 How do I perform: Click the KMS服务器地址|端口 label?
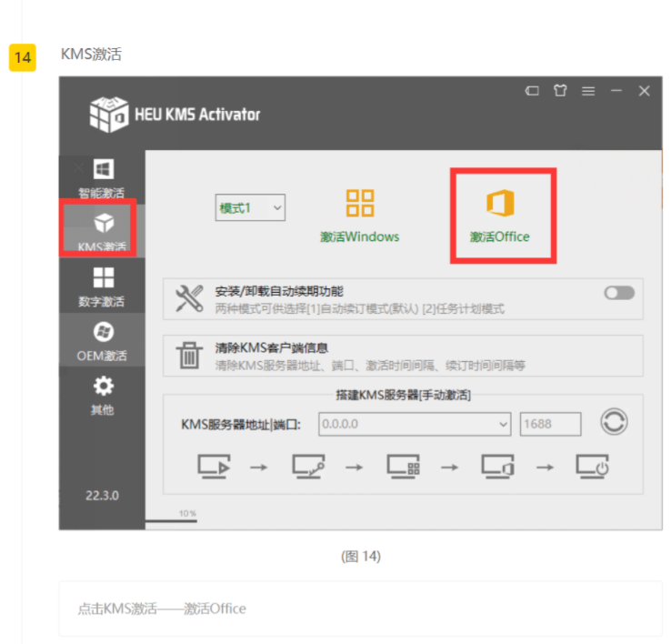[241, 425]
